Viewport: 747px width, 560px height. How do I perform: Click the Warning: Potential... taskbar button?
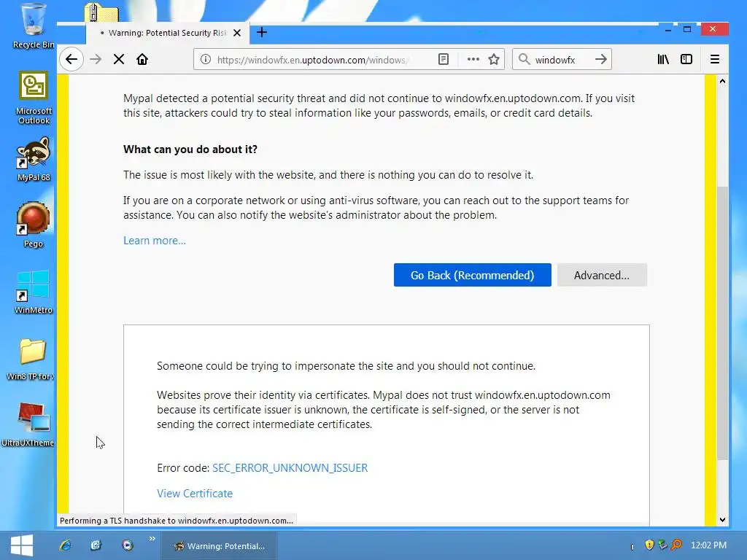point(218,545)
